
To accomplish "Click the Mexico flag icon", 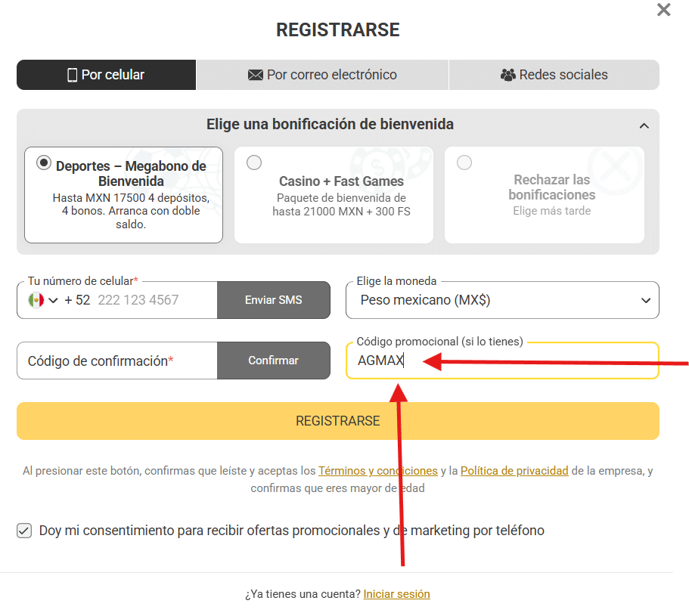I will tap(36, 300).
